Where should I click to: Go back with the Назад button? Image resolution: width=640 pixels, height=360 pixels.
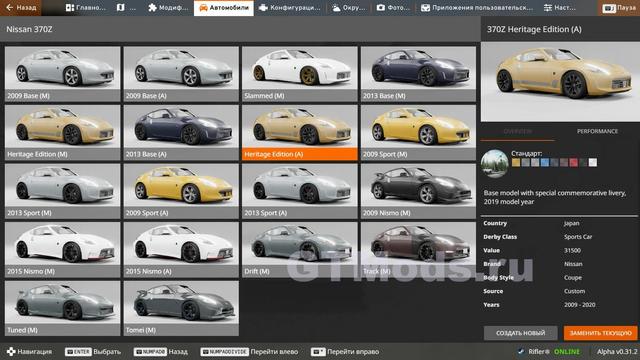pyautogui.click(x=20, y=7)
